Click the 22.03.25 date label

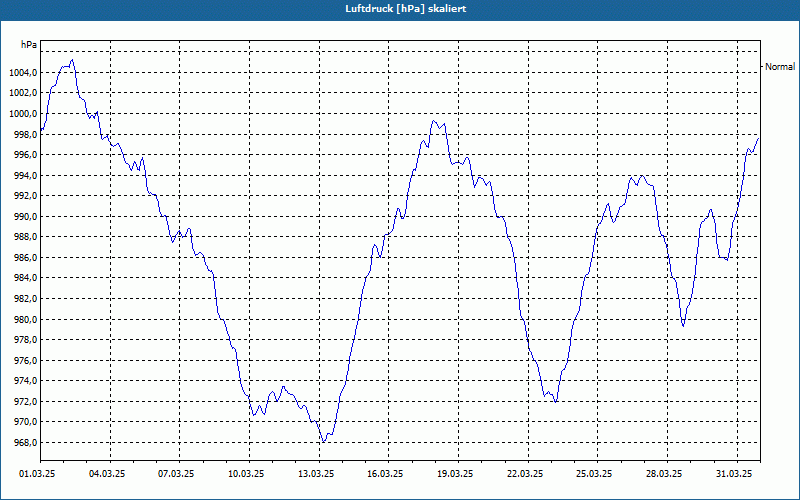(524, 474)
